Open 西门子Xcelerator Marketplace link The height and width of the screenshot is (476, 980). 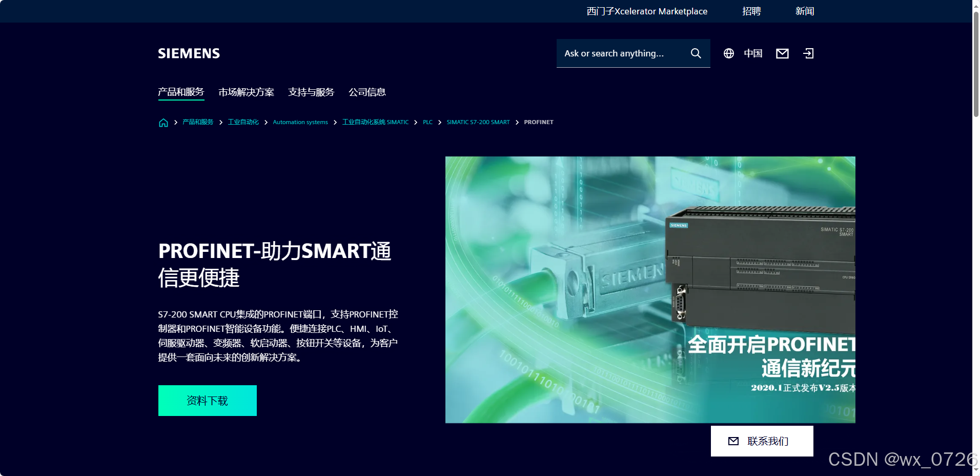click(647, 11)
